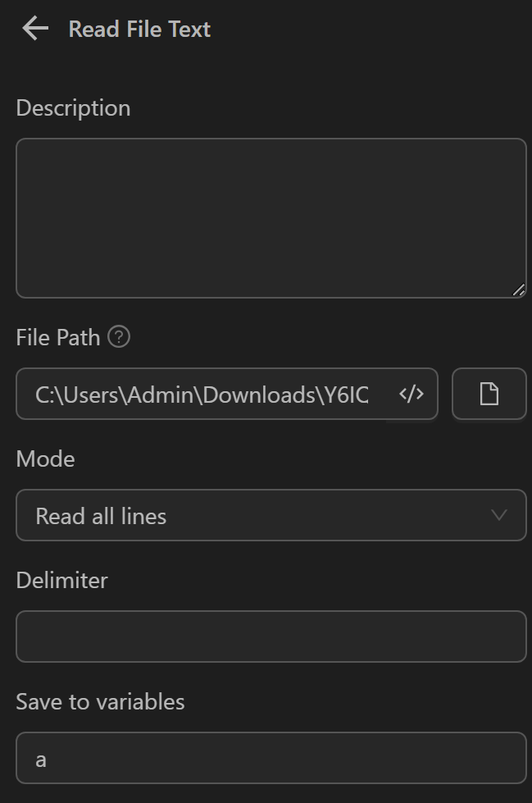Click the Save to variables input box
This screenshot has height=803, width=532.
point(271,758)
